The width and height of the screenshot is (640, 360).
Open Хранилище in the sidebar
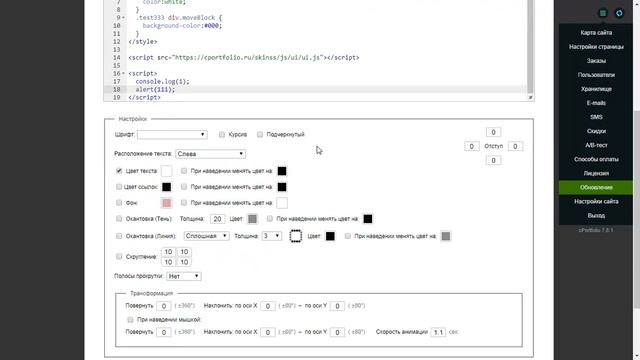(596, 89)
